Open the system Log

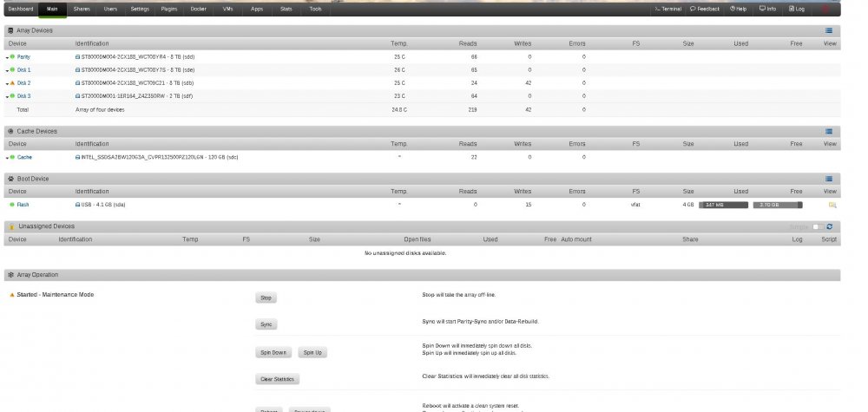click(x=797, y=9)
